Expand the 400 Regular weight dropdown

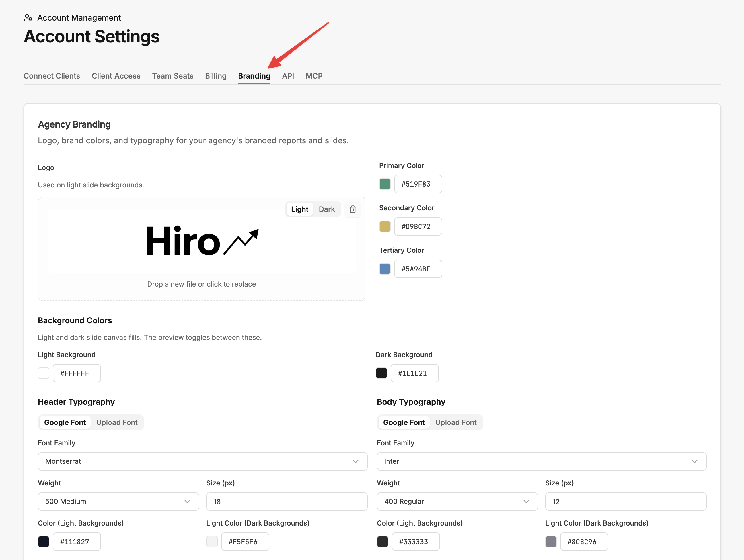tap(457, 501)
